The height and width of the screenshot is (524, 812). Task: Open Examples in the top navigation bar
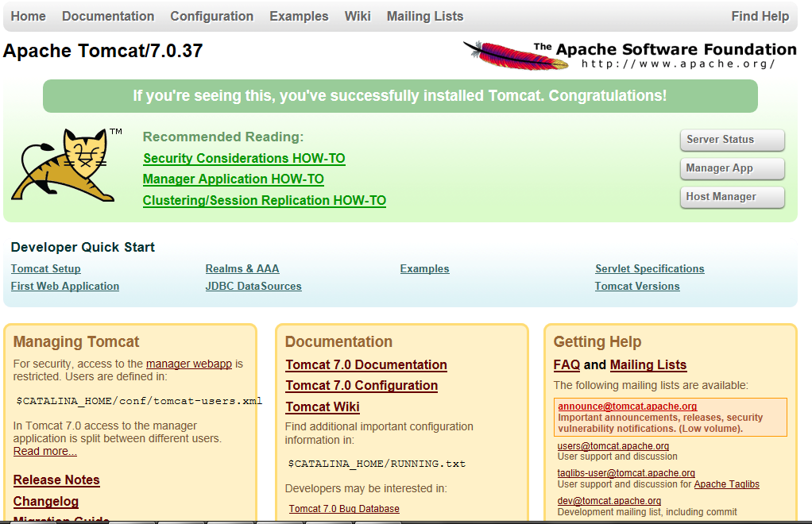(x=299, y=17)
